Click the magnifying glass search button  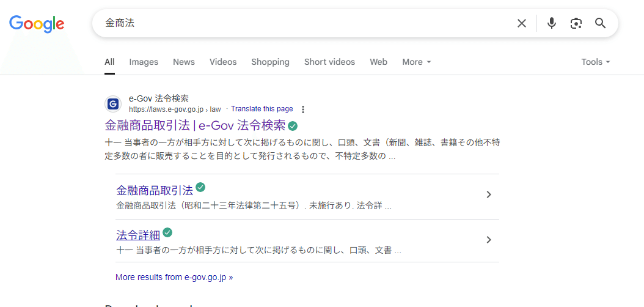601,23
